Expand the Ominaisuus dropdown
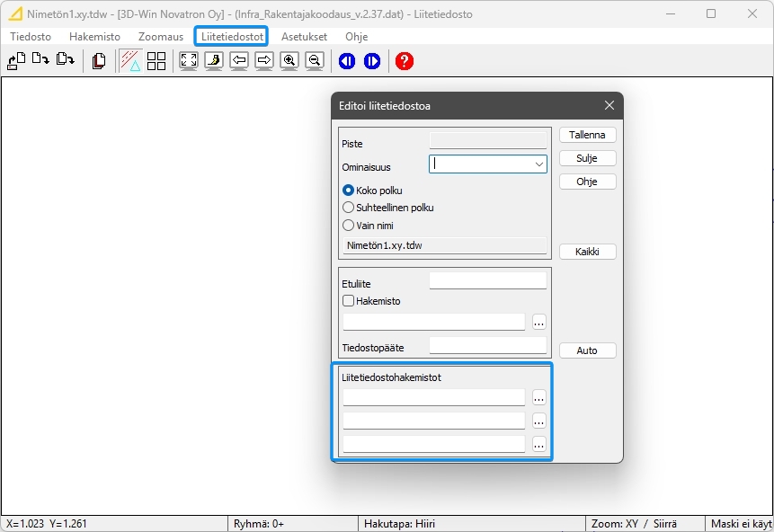Image resolution: width=774 pixels, height=532 pixels. (x=539, y=164)
